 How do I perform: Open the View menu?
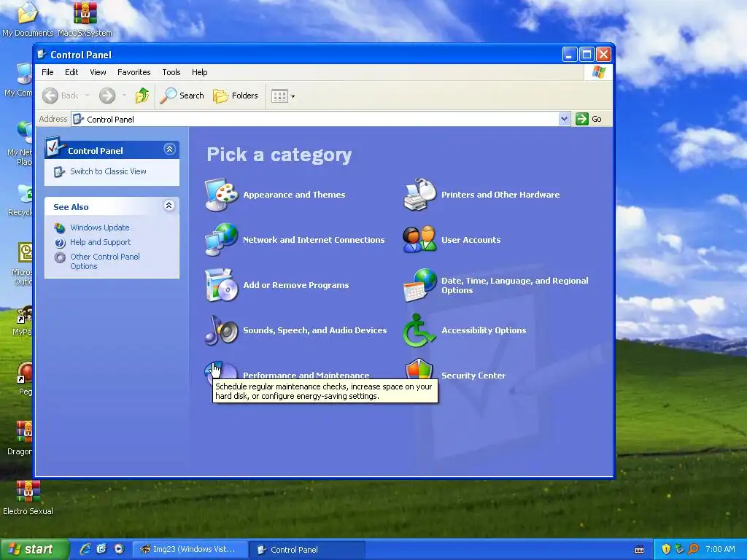pos(98,72)
